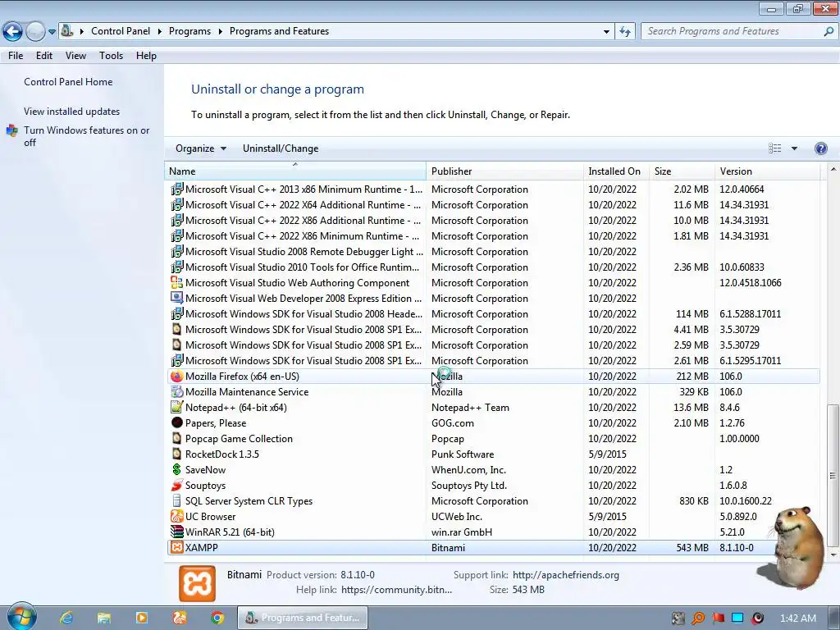
Task: Select the Popcap Game Collection icon
Action: [x=177, y=438]
